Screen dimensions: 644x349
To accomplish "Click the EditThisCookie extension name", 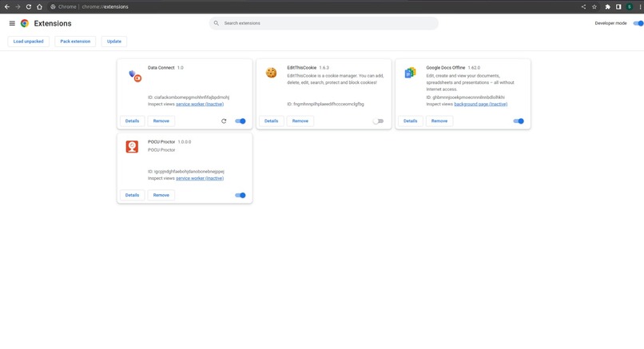I will (301, 68).
